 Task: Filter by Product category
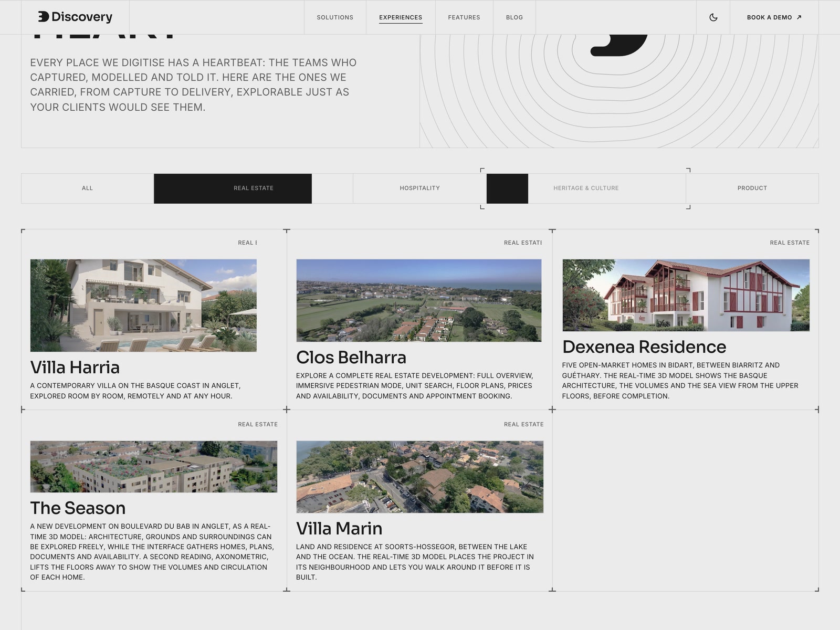[x=752, y=188]
